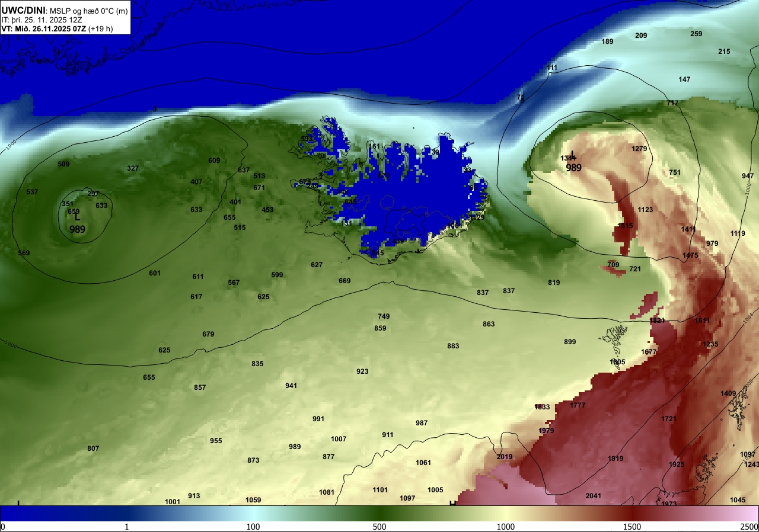Pick the 601 value
The height and width of the screenshot is (532, 759).
point(155,273)
